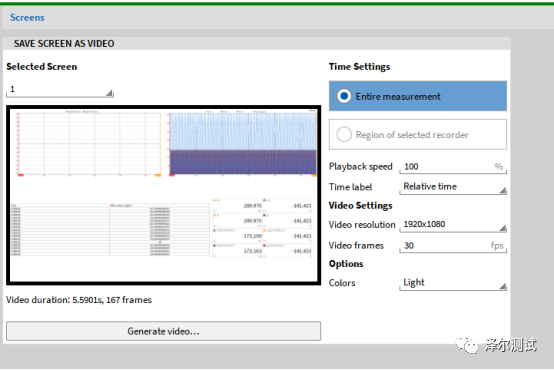
Task: Open the Selected Screen dropdown showing 1
Action: [60, 90]
